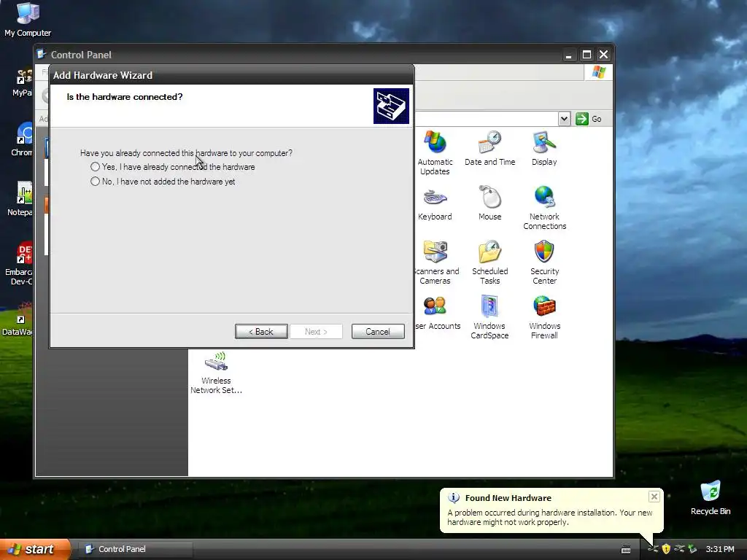The height and width of the screenshot is (560, 747).
Task: Open Scanners and Cameras icon
Action: 436,262
